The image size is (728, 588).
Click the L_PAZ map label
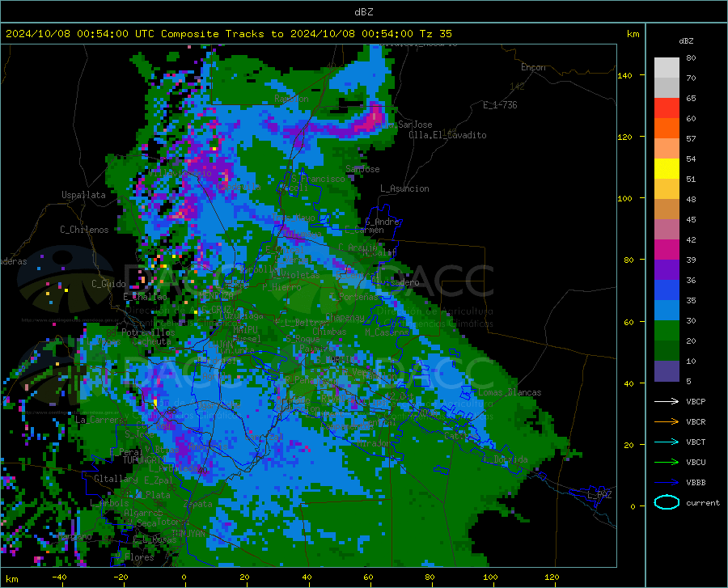point(599,495)
